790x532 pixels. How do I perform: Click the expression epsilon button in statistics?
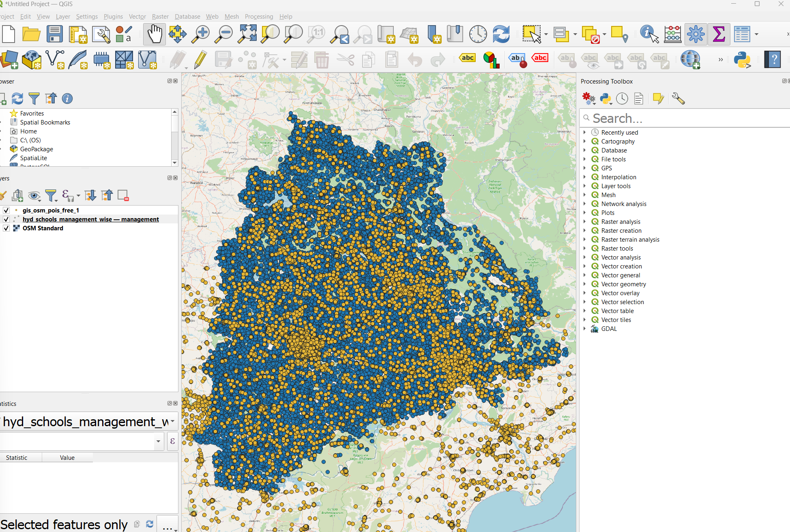click(x=172, y=441)
